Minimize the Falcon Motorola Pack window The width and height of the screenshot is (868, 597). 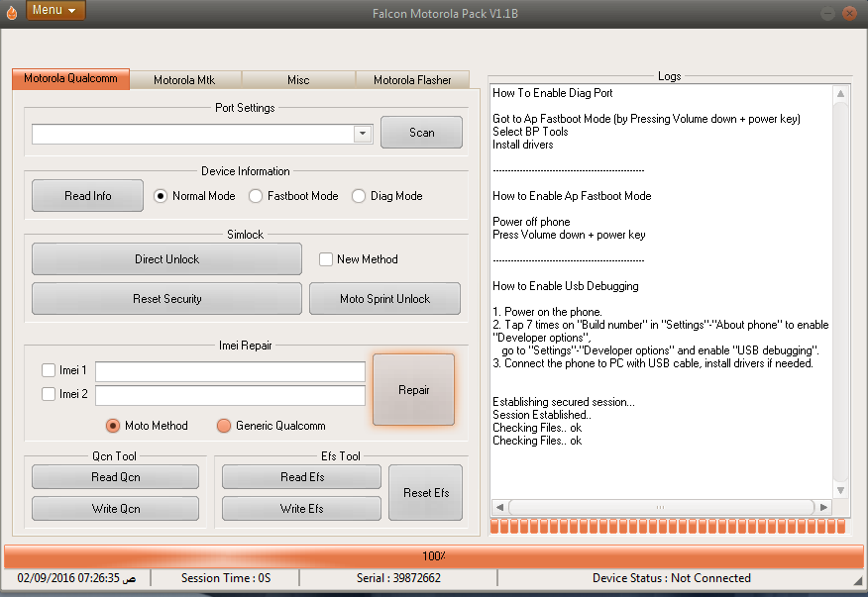(827, 13)
